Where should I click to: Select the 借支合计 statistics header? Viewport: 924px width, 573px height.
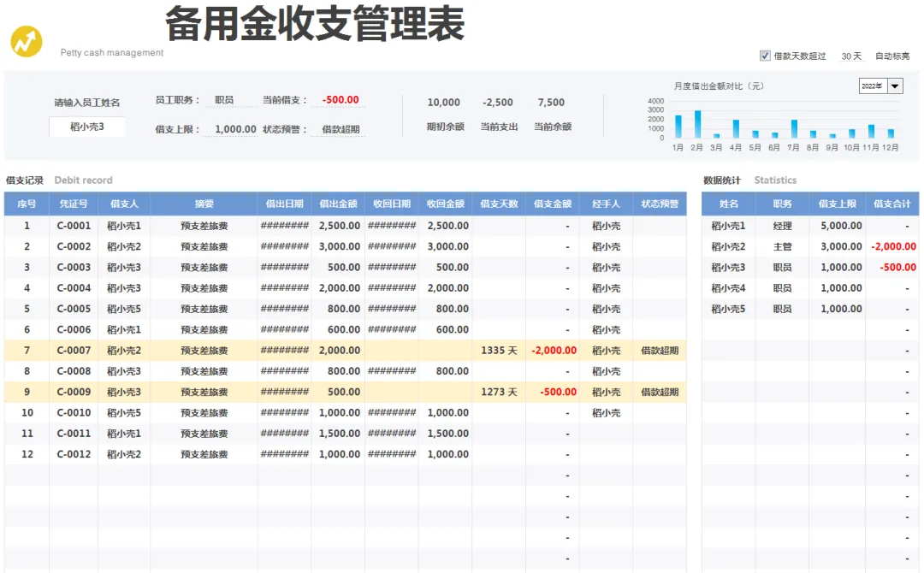click(892, 204)
